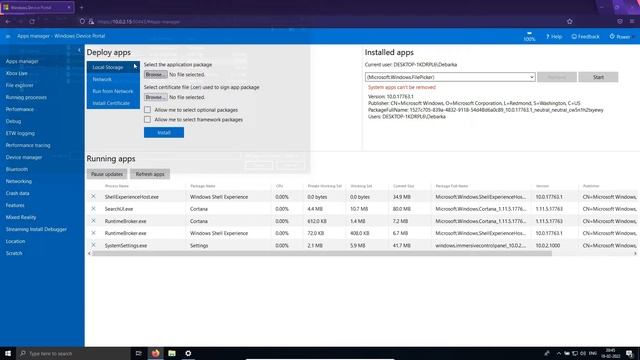
Task: Open the Power menu in the header
Action: tap(620, 37)
